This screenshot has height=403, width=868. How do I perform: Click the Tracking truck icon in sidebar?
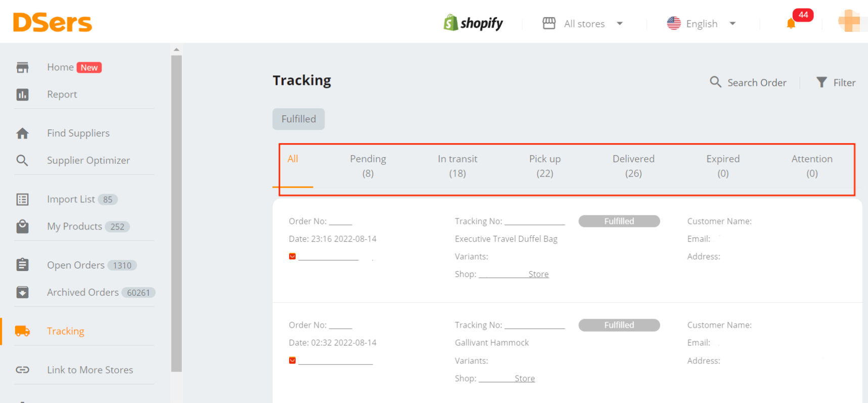(22, 331)
